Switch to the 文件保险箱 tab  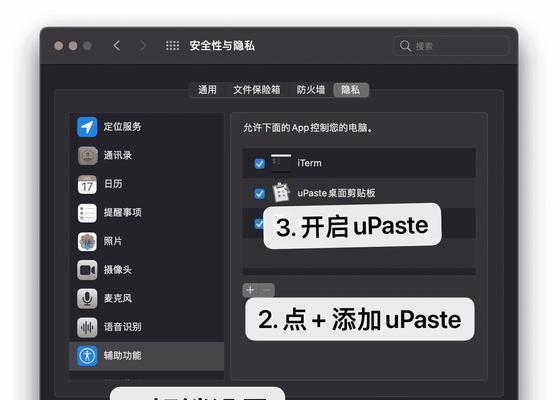pos(257,90)
